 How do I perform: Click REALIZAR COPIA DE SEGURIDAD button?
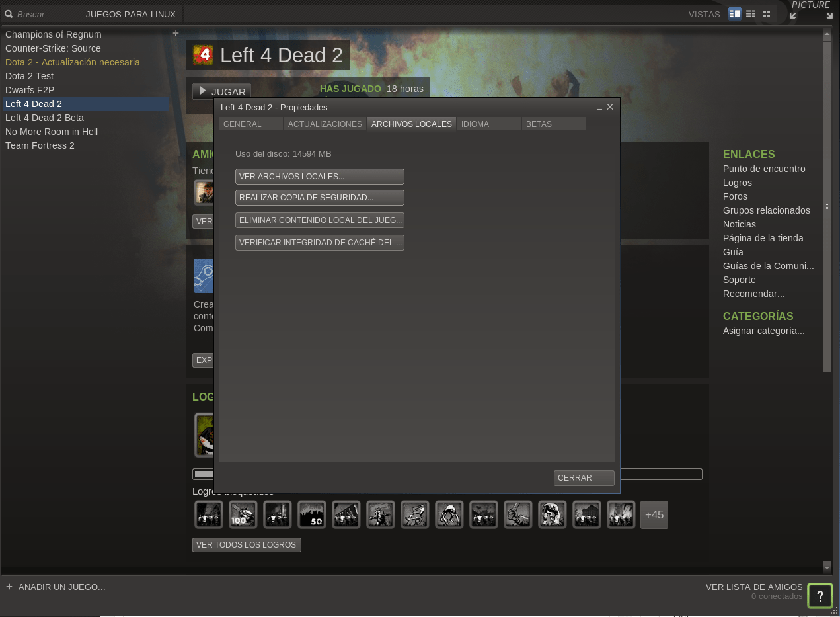[x=320, y=198]
